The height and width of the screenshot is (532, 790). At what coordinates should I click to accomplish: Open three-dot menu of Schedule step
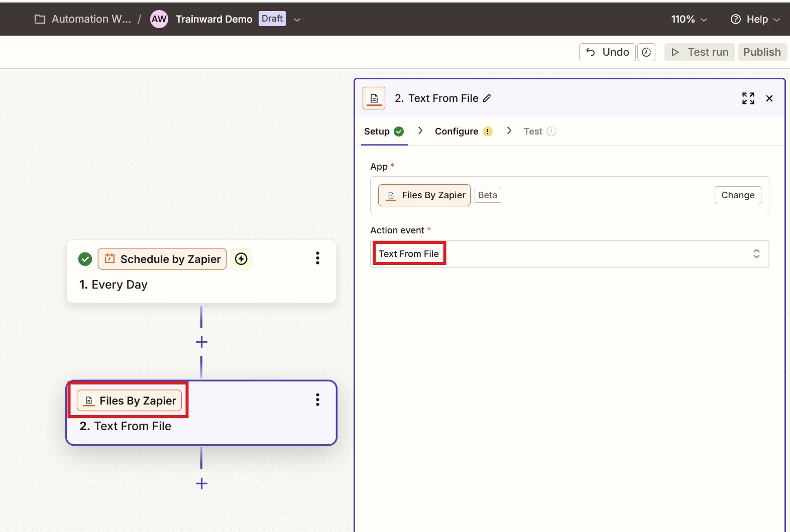317,258
